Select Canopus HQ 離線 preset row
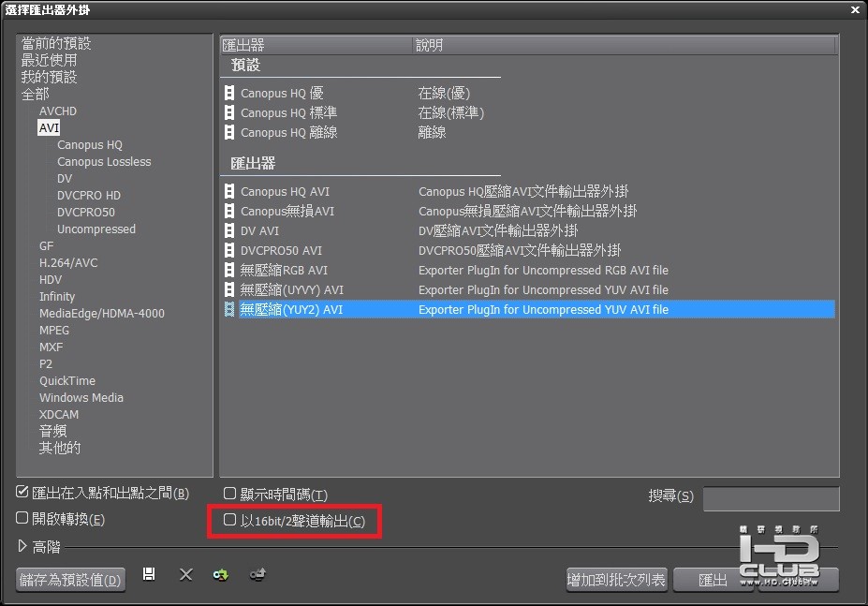868x606 pixels. (x=528, y=132)
